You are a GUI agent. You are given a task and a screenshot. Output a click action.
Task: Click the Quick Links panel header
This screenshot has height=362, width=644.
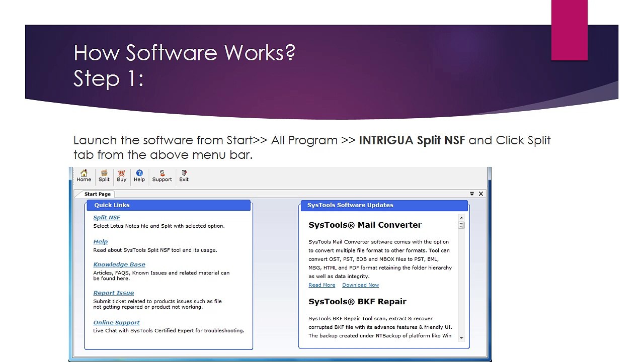[x=169, y=205]
